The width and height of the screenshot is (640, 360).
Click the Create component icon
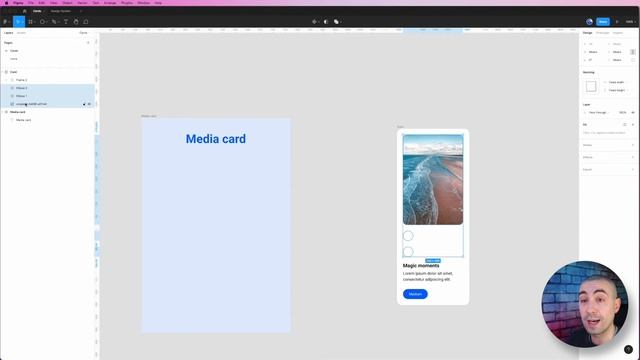314,22
